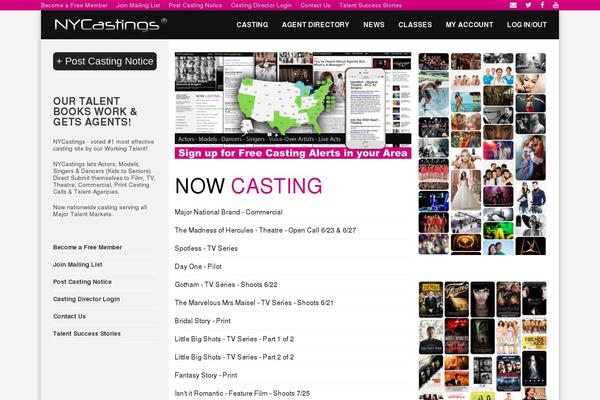Open Little Big Shots Part 2 of 2
Image resolution: width=600 pixels, height=400 pixels.
coord(234,357)
